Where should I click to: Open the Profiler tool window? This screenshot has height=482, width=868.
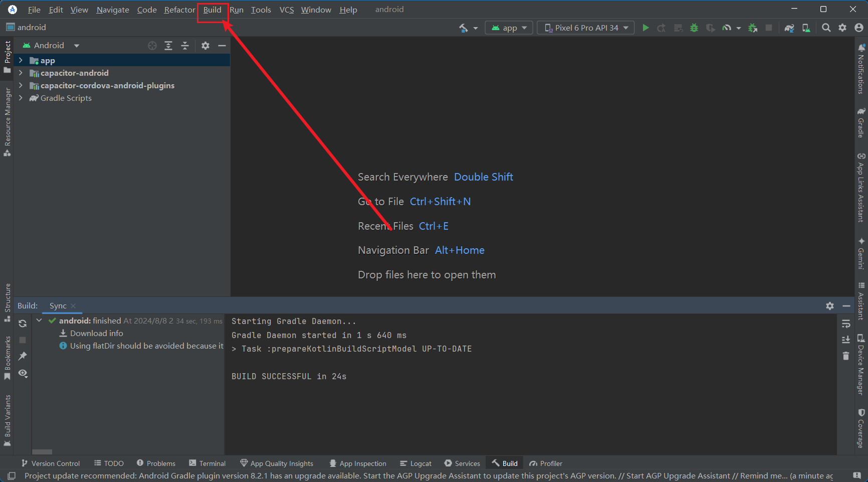point(546,463)
